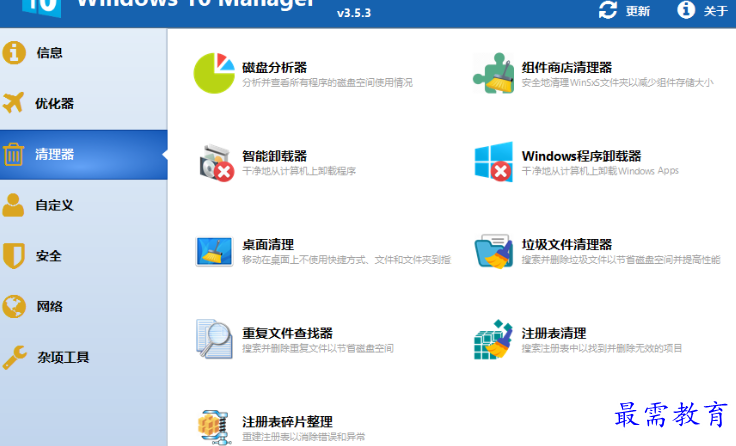Launch 桌面清理 via its title
This screenshot has height=446, width=736.
click(268, 245)
